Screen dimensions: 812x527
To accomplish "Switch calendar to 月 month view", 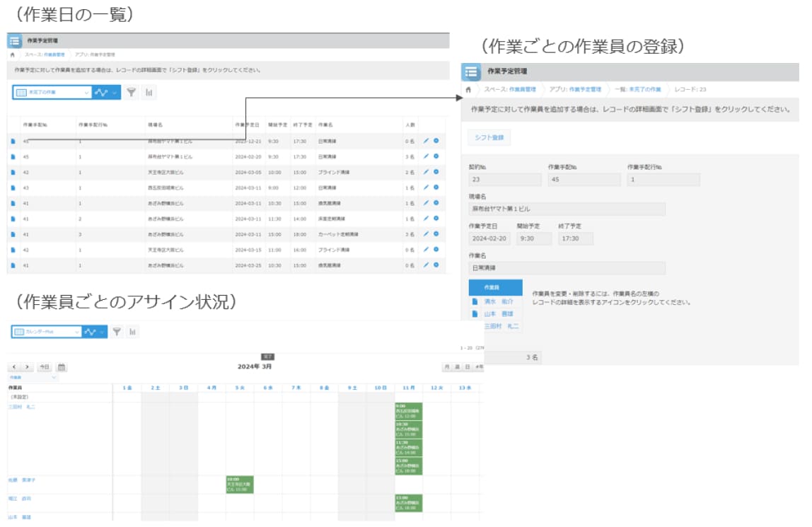I will (x=447, y=367).
